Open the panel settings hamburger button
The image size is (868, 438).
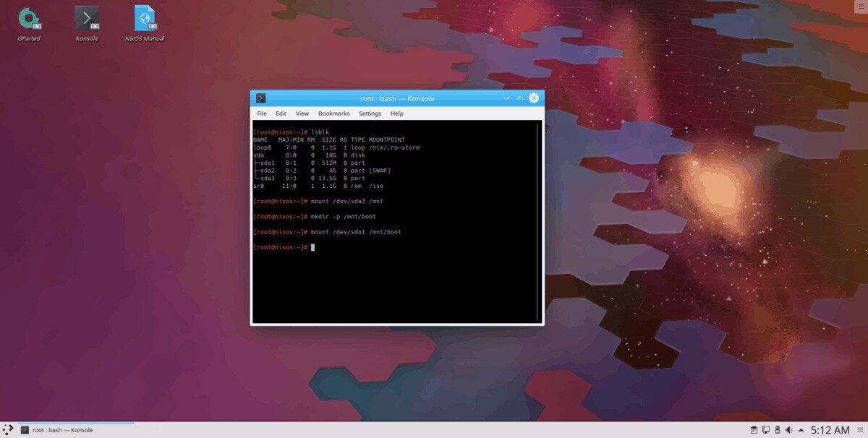pyautogui.click(x=860, y=430)
